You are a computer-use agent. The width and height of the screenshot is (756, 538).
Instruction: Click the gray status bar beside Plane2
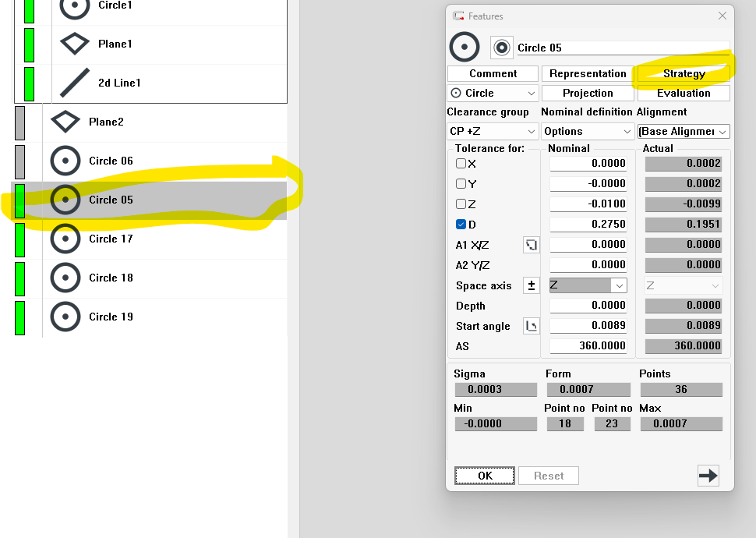click(19, 123)
